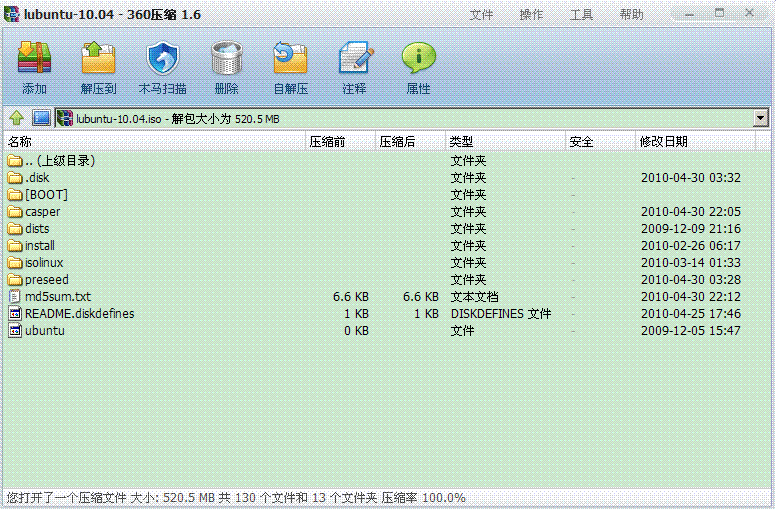
Task: Select the install folder icon
Action: point(15,246)
